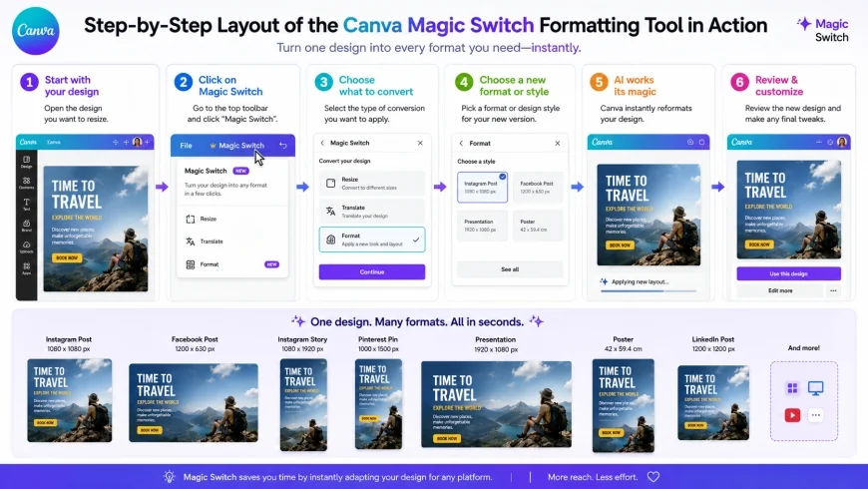Open the Elements sidebar tool
The width and height of the screenshot is (868, 489).
(26, 183)
